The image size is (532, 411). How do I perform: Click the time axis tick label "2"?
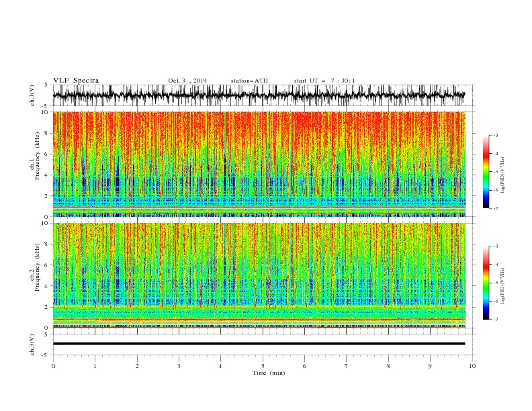point(137,366)
